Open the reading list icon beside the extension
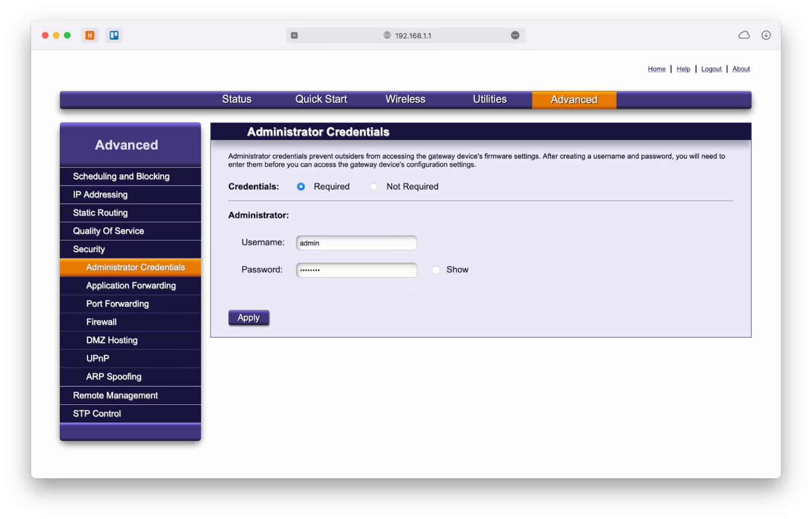 114,35
